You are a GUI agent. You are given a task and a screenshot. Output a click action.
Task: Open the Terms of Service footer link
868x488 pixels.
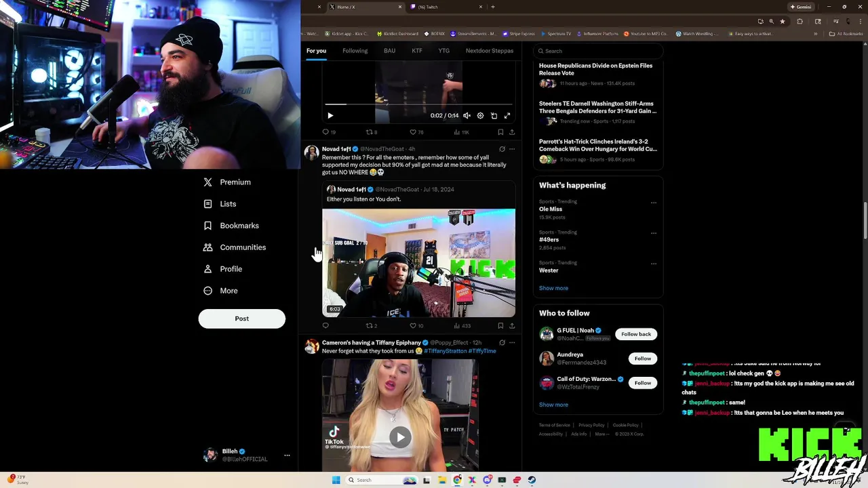[555, 425]
